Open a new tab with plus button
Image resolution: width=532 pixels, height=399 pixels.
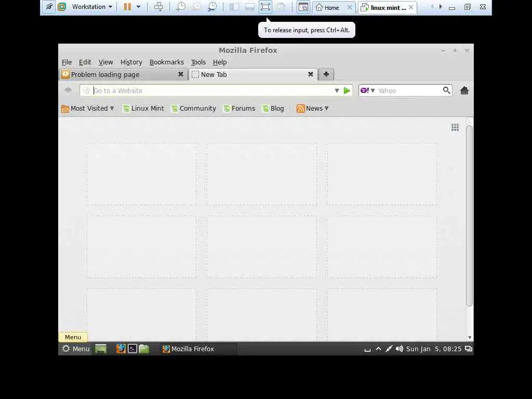point(326,74)
